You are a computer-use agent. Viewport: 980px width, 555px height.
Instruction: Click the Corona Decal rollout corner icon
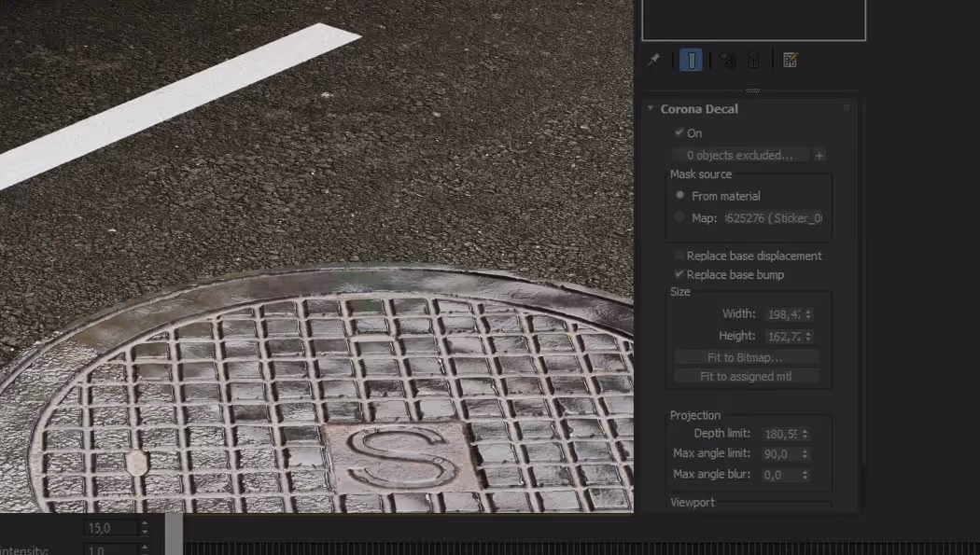(x=846, y=108)
